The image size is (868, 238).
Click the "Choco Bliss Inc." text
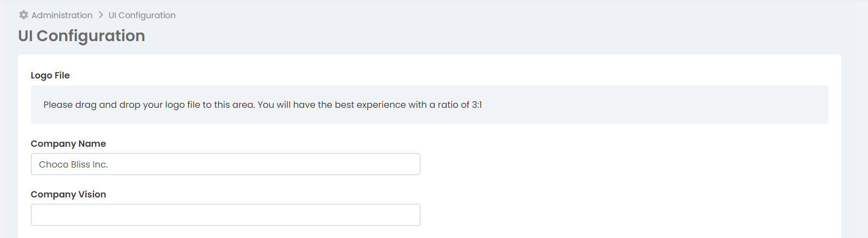coord(73,164)
